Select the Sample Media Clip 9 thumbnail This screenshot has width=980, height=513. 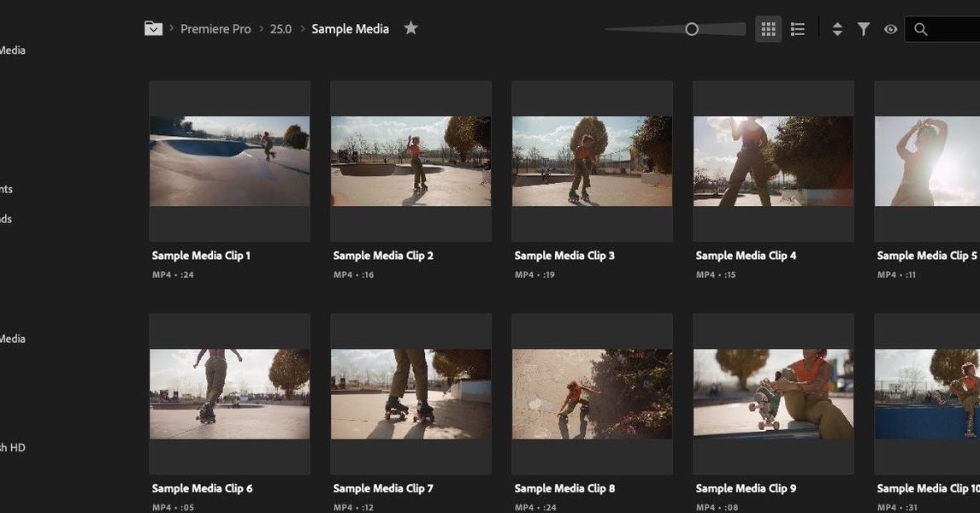pyautogui.click(x=773, y=394)
